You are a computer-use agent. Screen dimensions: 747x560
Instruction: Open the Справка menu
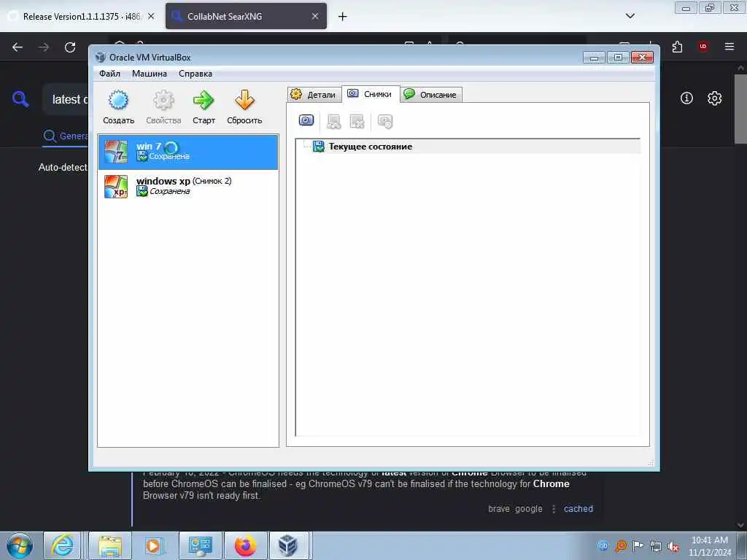coord(196,74)
